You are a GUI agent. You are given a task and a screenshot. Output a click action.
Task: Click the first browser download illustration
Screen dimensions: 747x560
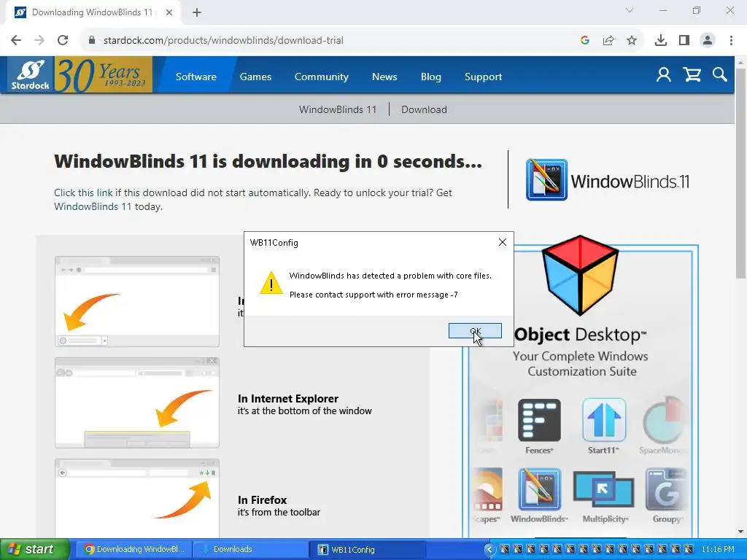click(x=137, y=301)
